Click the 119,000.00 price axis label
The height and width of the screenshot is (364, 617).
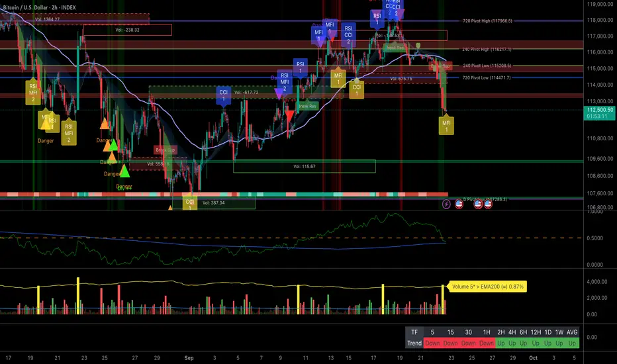[x=600, y=5]
